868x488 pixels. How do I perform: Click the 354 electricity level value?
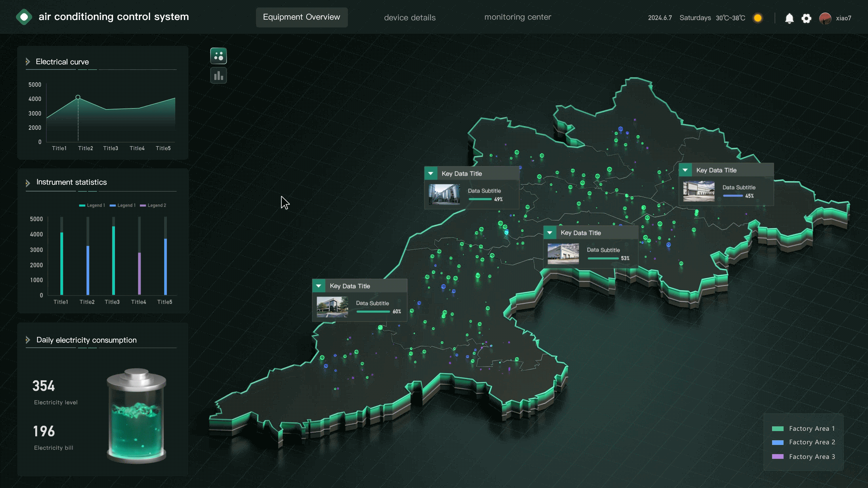pyautogui.click(x=43, y=386)
